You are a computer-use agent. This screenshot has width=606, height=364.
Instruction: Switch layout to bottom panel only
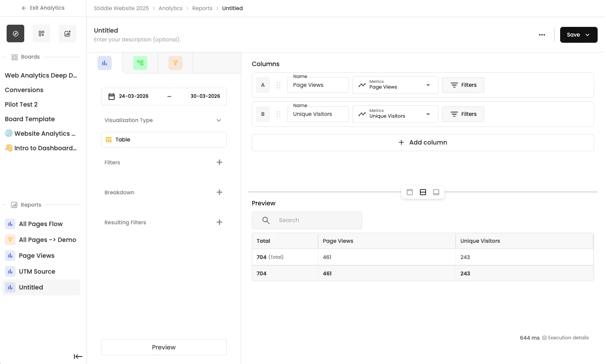point(436,192)
